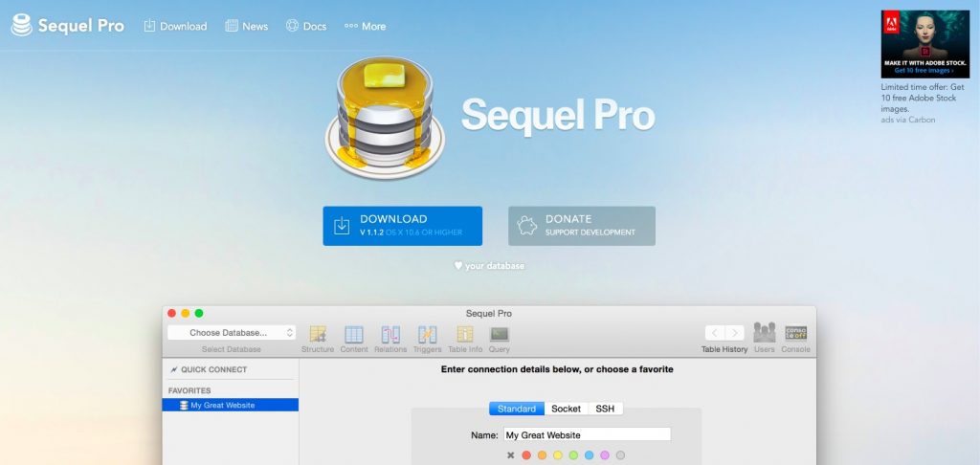Click the yellow minimize window button
The width and height of the screenshot is (980, 465).
click(x=185, y=313)
